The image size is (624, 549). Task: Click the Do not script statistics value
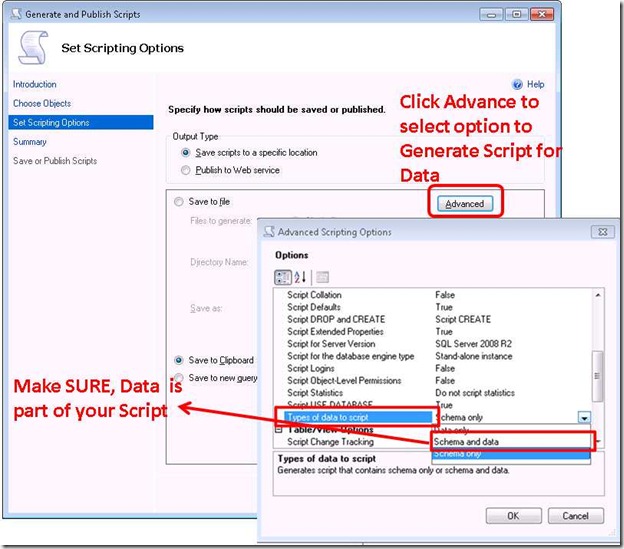tap(475, 393)
